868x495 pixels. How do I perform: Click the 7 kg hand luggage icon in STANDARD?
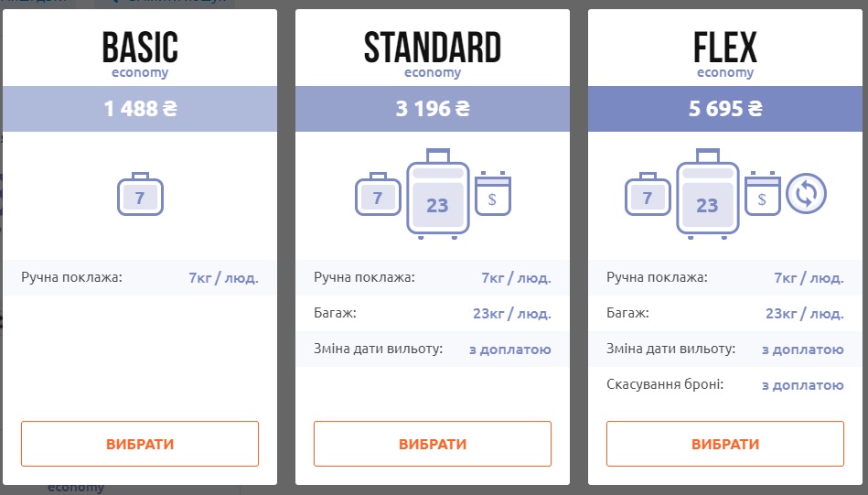pyautogui.click(x=378, y=194)
